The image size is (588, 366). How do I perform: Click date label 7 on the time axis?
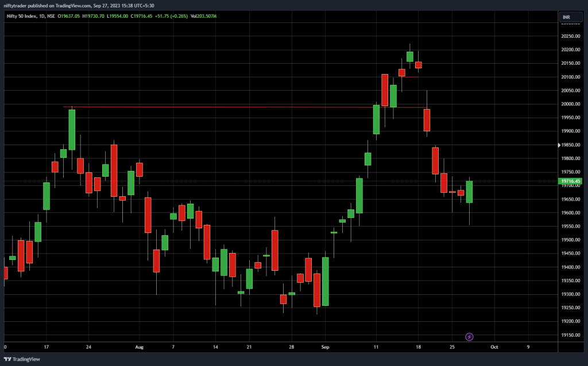coord(173,347)
